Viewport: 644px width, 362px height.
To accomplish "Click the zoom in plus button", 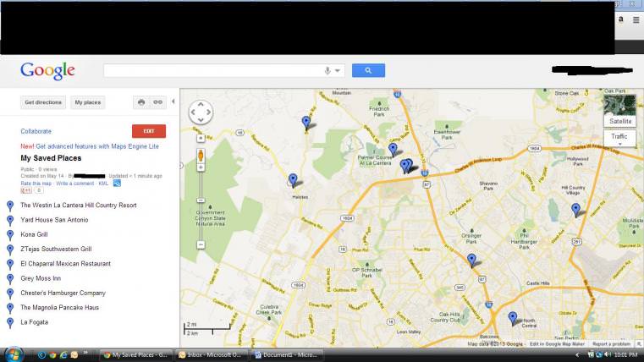I will pyautogui.click(x=201, y=167).
